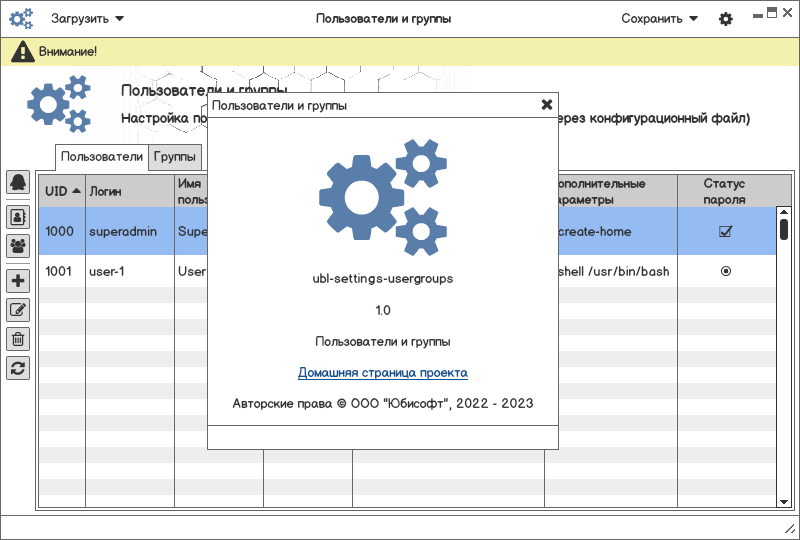Click the users group icon in sidebar
Image resolution: width=800 pixels, height=540 pixels.
pos(18,245)
